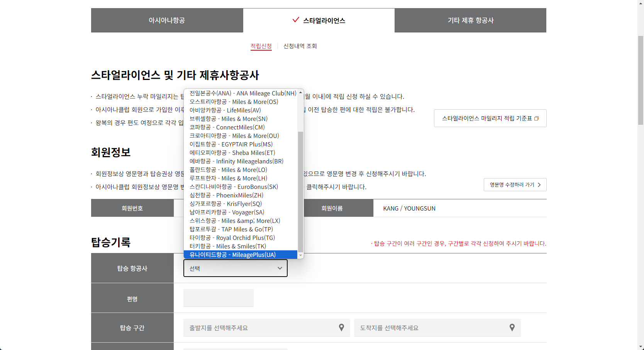Pick 터키항공 - Miles & Smiles(TK)
The image size is (644, 350).
241,246
